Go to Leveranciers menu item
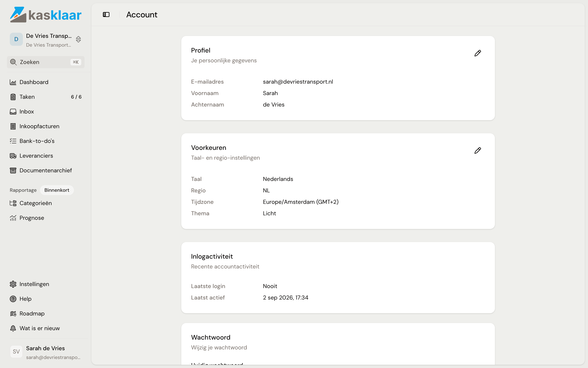588x368 pixels. (x=46, y=156)
